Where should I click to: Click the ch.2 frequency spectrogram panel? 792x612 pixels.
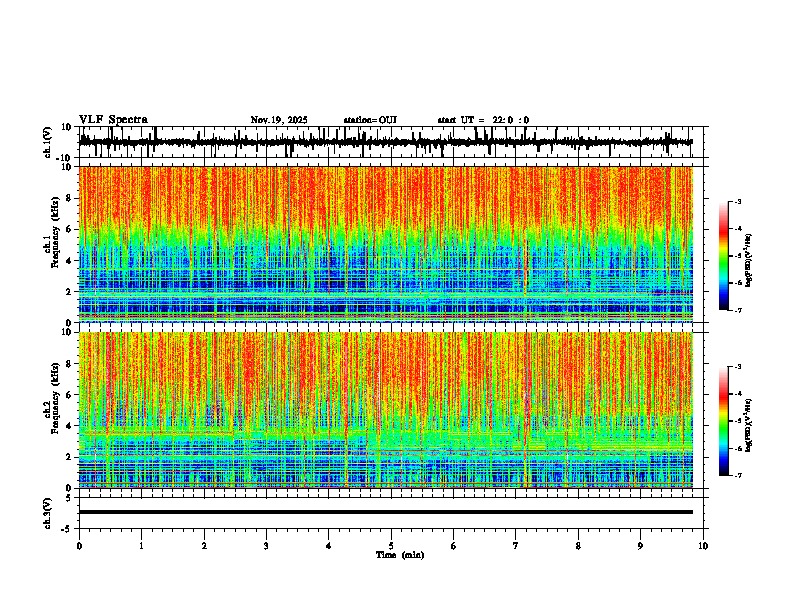pos(385,410)
